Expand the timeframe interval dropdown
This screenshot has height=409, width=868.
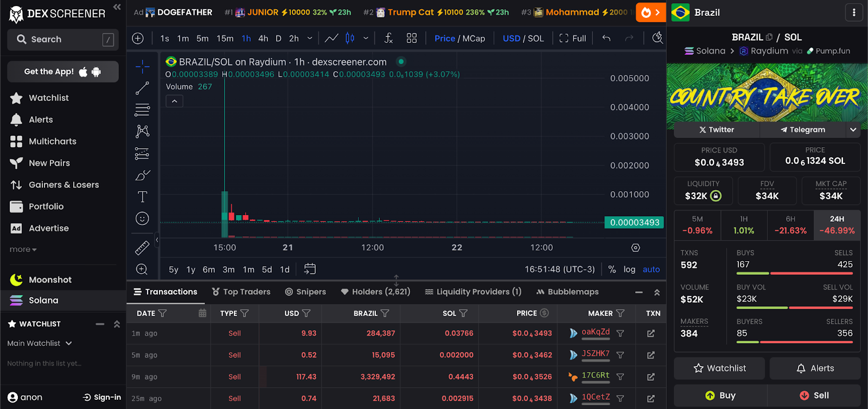tap(310, 38)
